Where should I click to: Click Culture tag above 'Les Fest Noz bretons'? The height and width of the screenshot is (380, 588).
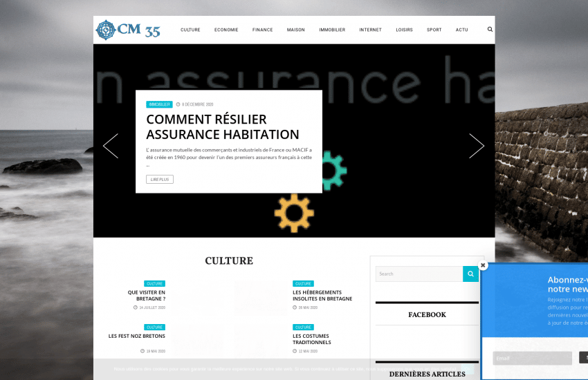(x=154, y=327)
